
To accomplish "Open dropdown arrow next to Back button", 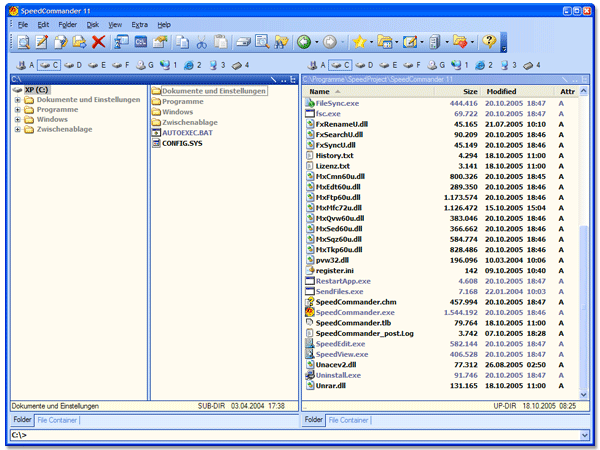I will coord(316,42).
